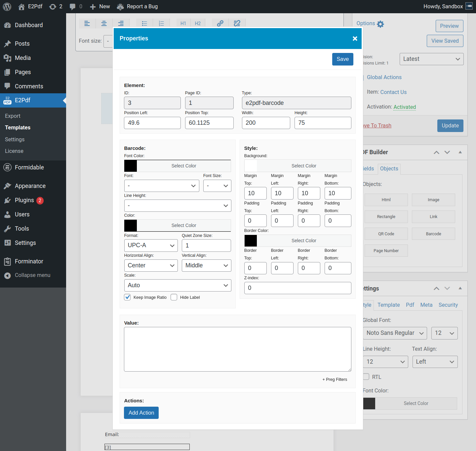
Task: Click the black Border Color swatch
Action: click(251, 241)
